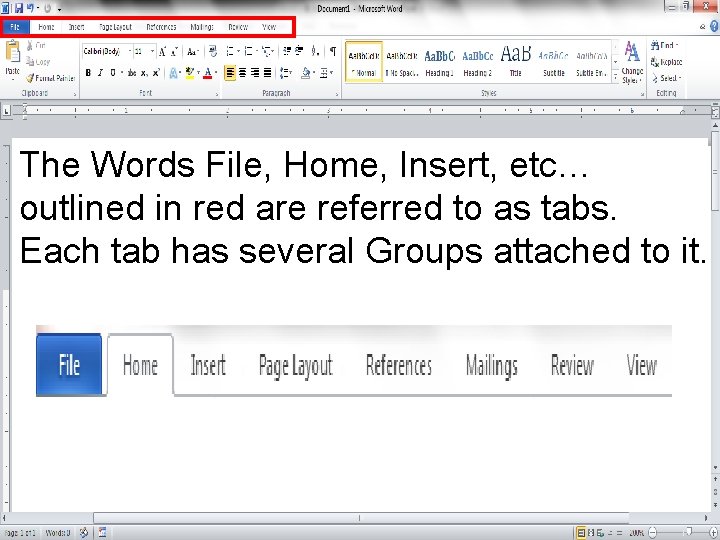Image resolution: width=720 pixels, height=540 pixels.
Task: Select Align Text Left
Action: point(230,73)
